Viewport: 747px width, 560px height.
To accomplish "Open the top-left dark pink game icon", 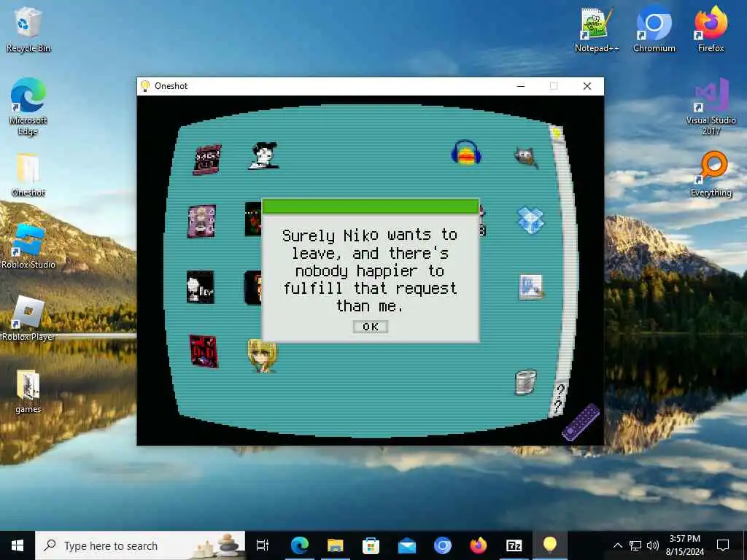I will pyautogui.click(x=207, y=160).
